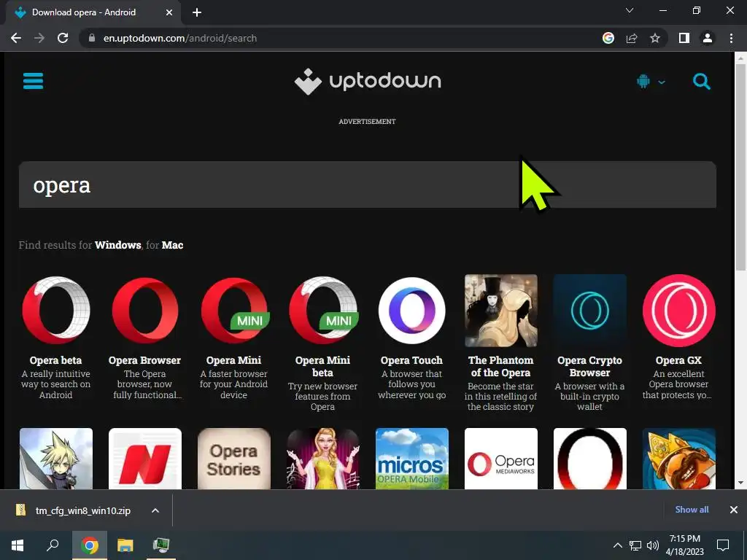Open Chrome profile menu

click(708, 38)
